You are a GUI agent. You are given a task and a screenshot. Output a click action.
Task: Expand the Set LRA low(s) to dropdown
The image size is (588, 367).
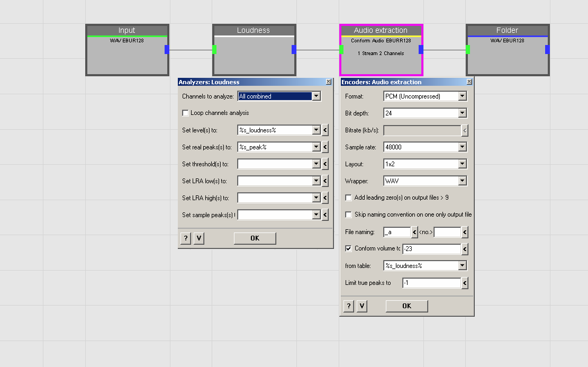[316, 181]
